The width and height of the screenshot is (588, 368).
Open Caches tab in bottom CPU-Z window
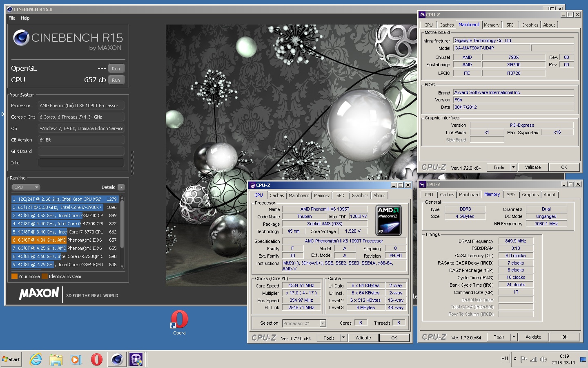tap(276, 195)
